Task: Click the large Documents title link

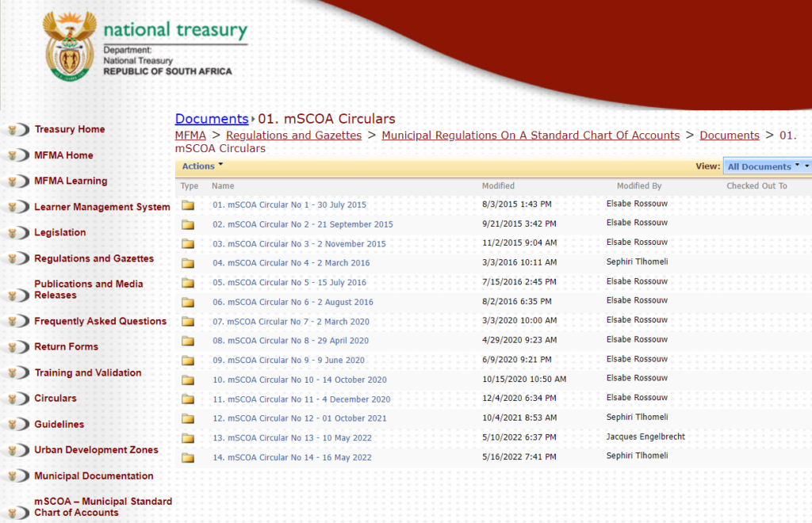Action: (212, 119)
